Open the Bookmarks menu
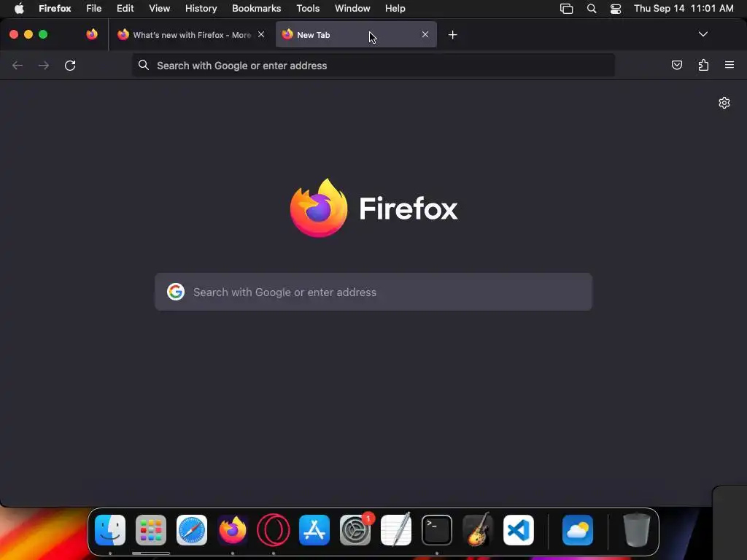The width and height of the screenshot is (747, 560). point(256,9)
